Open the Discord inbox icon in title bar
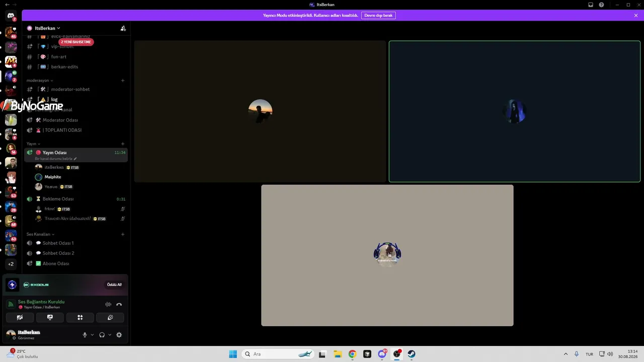The image size is (644, 362). point(591,5)
